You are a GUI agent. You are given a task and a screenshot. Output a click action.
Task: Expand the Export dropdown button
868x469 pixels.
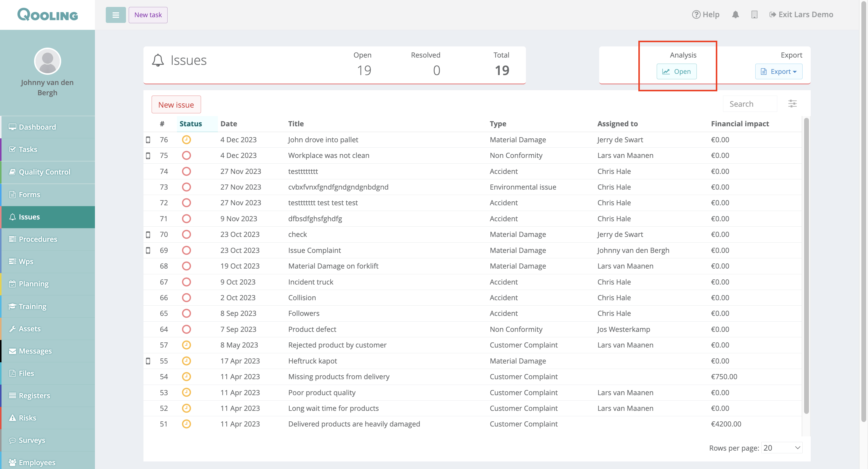778,71
